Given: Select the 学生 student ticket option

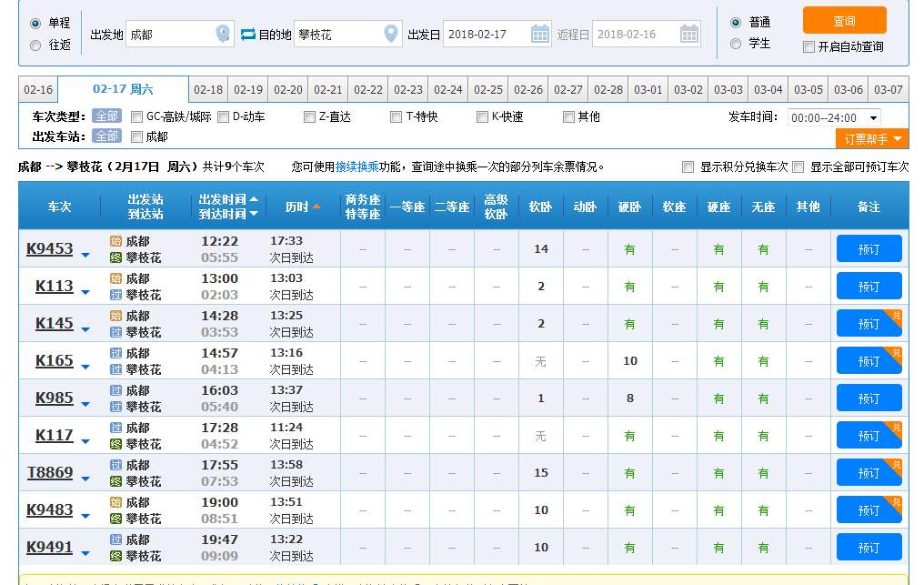Looking at the screenshot, I should (736, 44).
